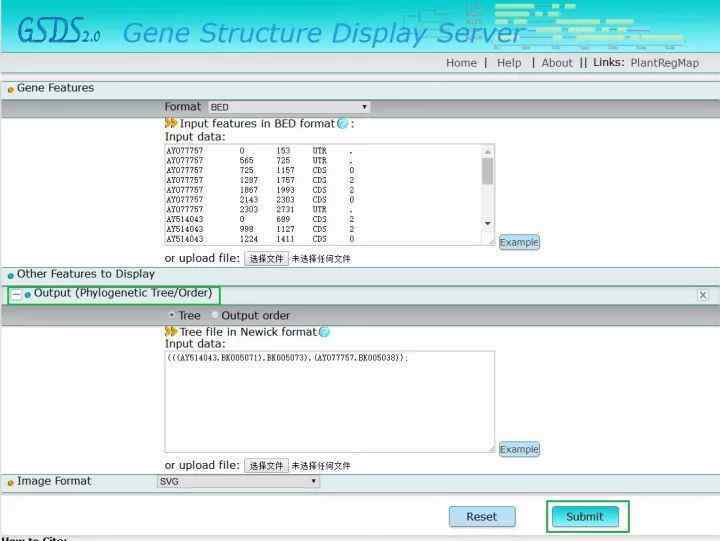Click the GSDS 2.0 logo
This screenshot has width=720, height=541.
(x=59, y=31)
